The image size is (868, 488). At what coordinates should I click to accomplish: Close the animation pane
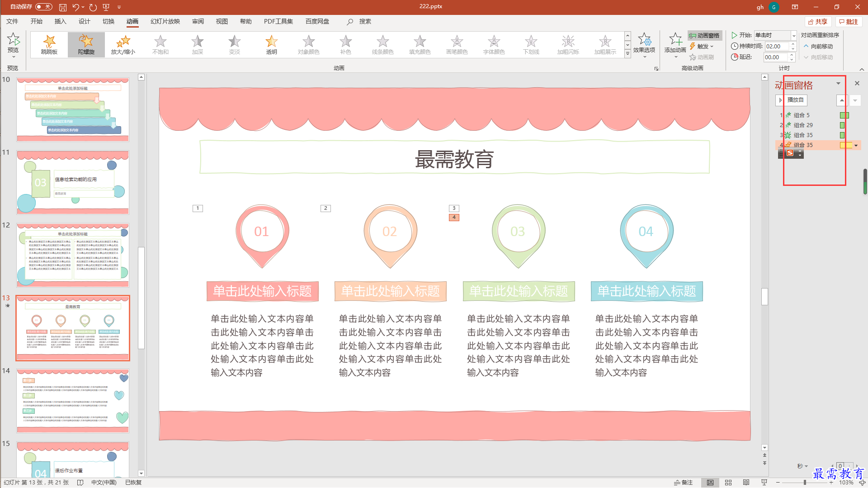(x=857, y=83)
